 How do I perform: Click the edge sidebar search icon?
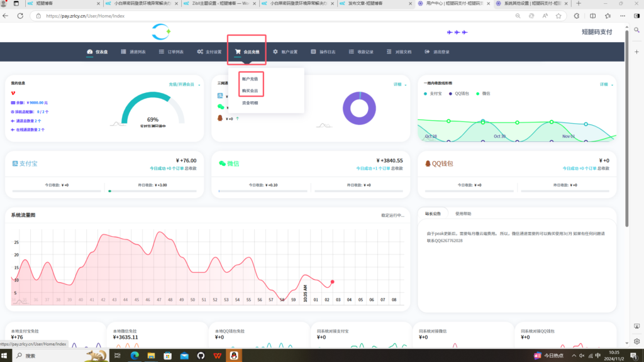tap(636, 30)
